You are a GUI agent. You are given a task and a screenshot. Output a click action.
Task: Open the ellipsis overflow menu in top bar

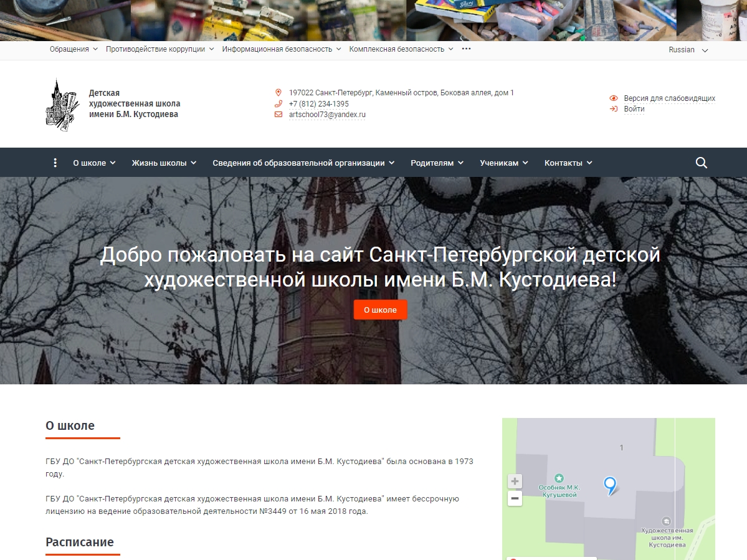point(466,49)
